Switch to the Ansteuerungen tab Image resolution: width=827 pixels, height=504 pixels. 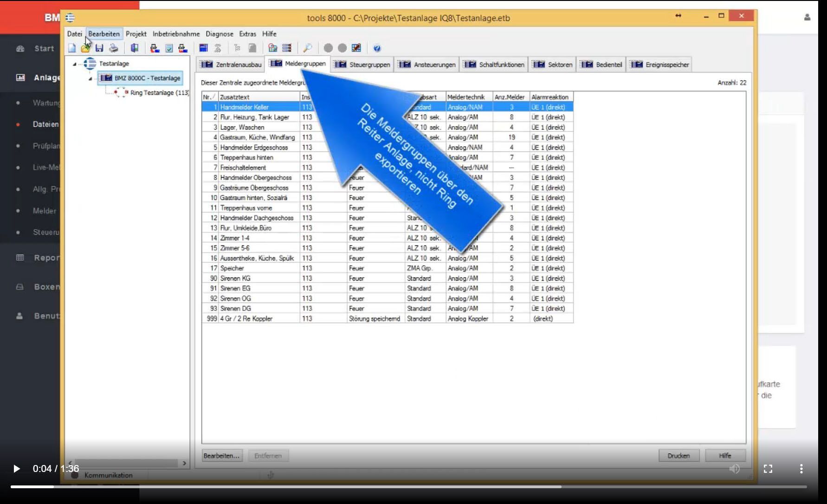pyautogui.click(x=427, y=65)
